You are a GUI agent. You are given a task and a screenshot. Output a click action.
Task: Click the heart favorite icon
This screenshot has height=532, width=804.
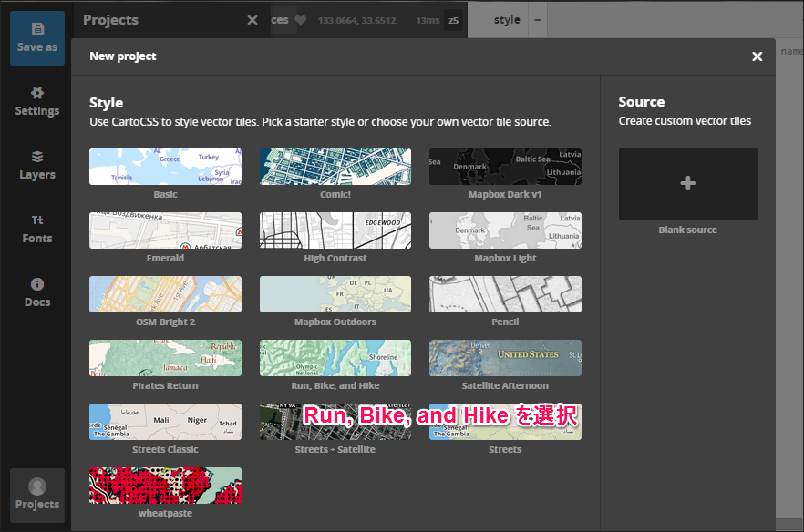pyautogui.click(x=301, y=20)
